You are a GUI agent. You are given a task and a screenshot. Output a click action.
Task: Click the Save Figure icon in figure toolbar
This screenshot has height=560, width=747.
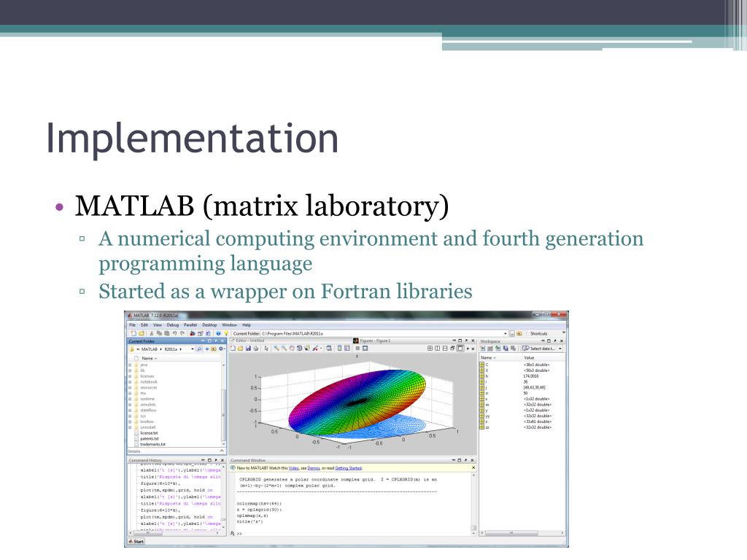click(x=248, y=348)
